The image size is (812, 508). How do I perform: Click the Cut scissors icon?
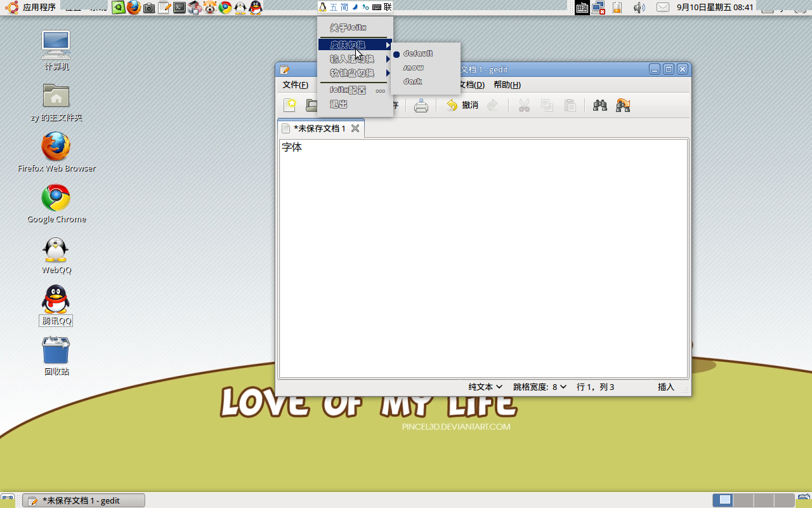coord(524,105)
